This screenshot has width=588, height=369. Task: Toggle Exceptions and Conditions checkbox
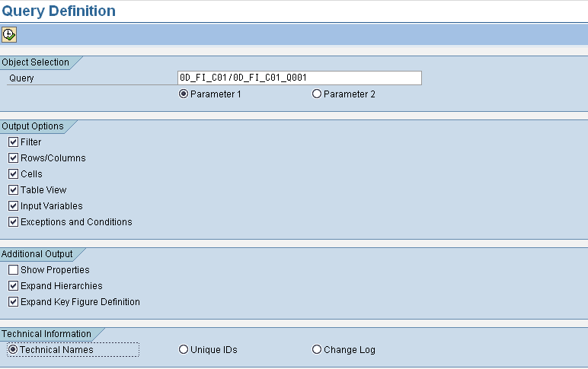click(13, 222)
